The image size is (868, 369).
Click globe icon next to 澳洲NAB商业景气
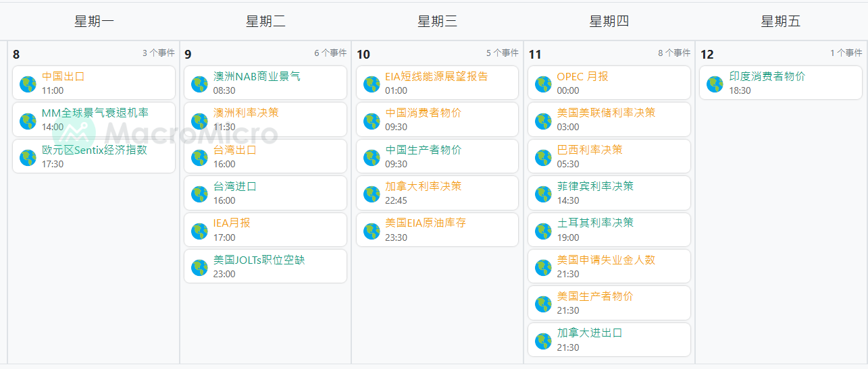tap(199, 84)
